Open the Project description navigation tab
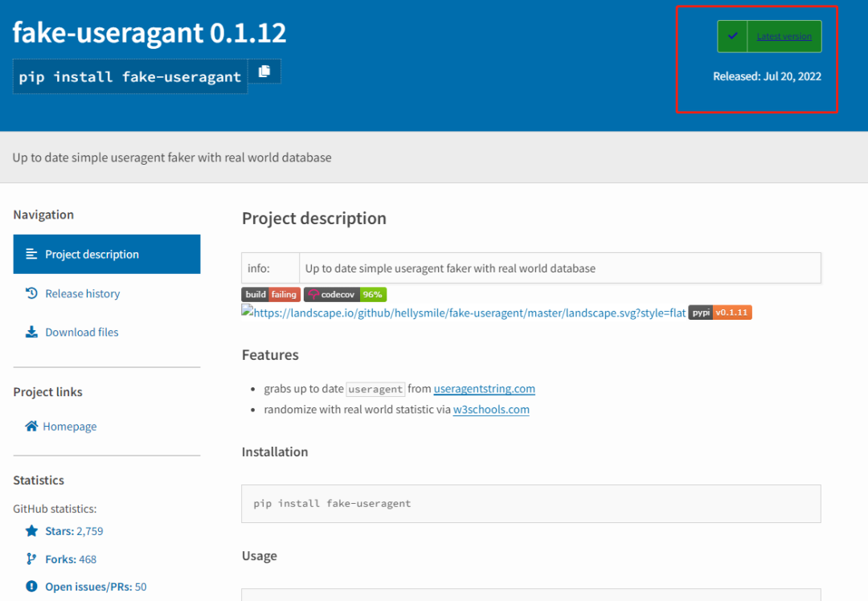The image size is (868, 601). [x=107, y=254]
